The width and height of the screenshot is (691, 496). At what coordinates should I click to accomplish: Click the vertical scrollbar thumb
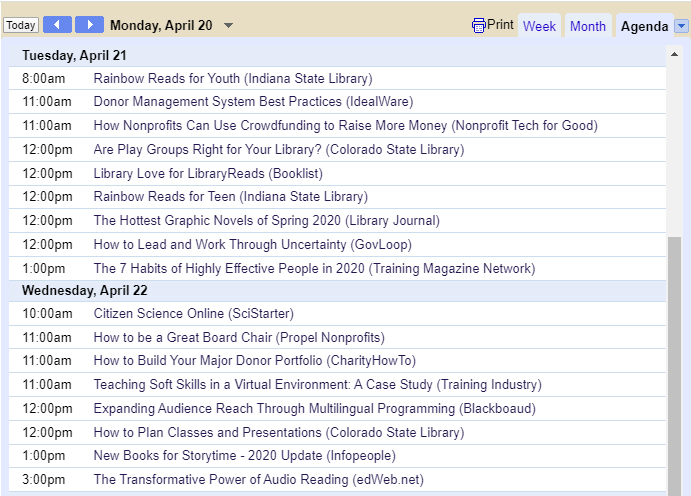pyautogui.click(x=674, y=366)
